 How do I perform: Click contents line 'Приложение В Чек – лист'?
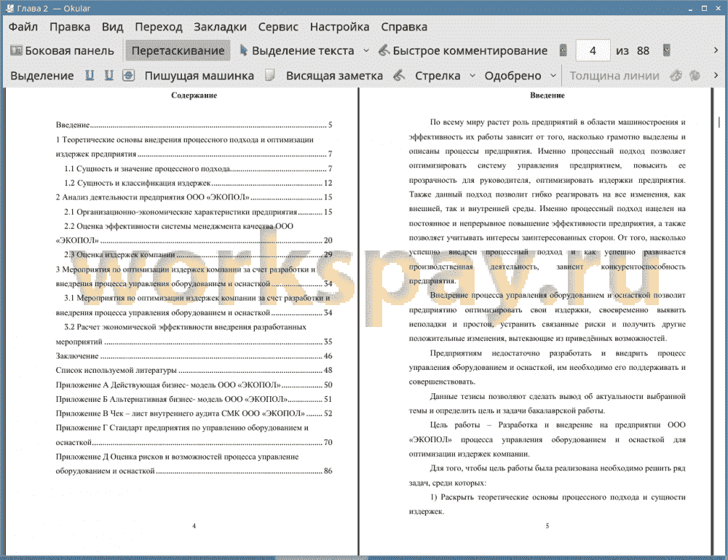click(x=194, y=414)
